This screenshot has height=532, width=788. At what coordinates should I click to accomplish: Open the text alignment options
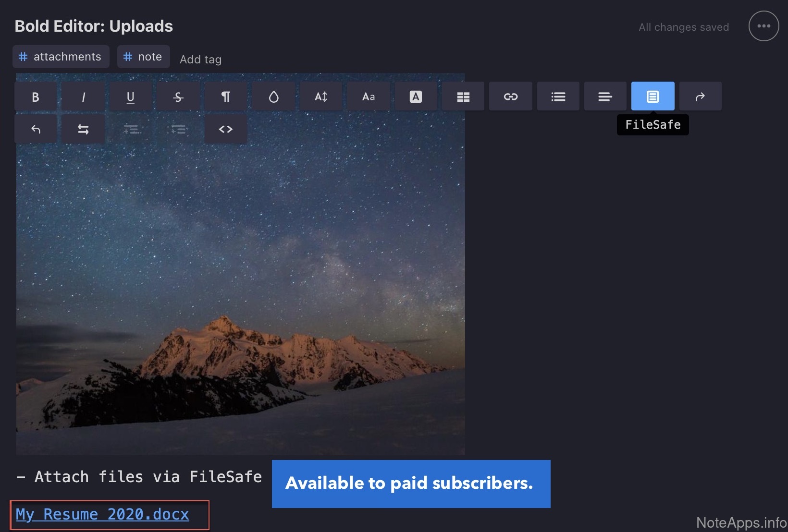[x=605, y=97]
